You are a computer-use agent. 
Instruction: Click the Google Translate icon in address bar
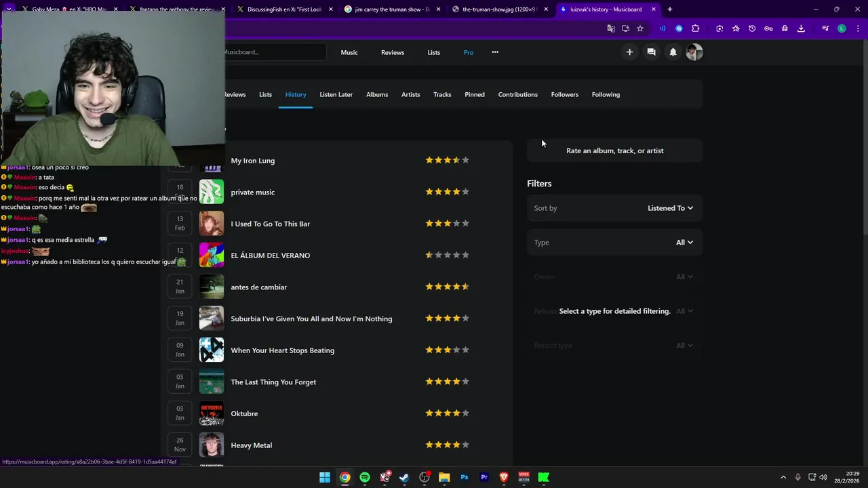pyautogui.click(x=611, y=28)
